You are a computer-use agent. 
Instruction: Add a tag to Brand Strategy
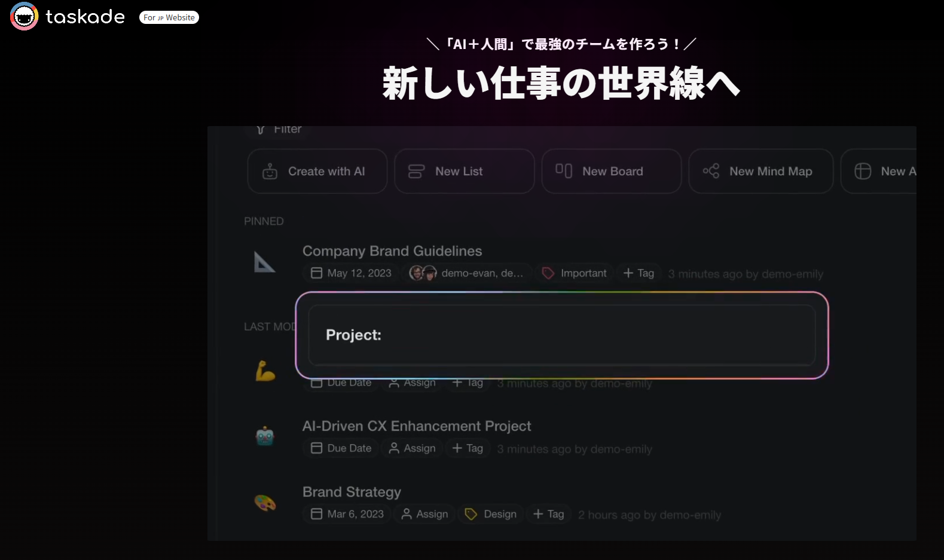549,514
